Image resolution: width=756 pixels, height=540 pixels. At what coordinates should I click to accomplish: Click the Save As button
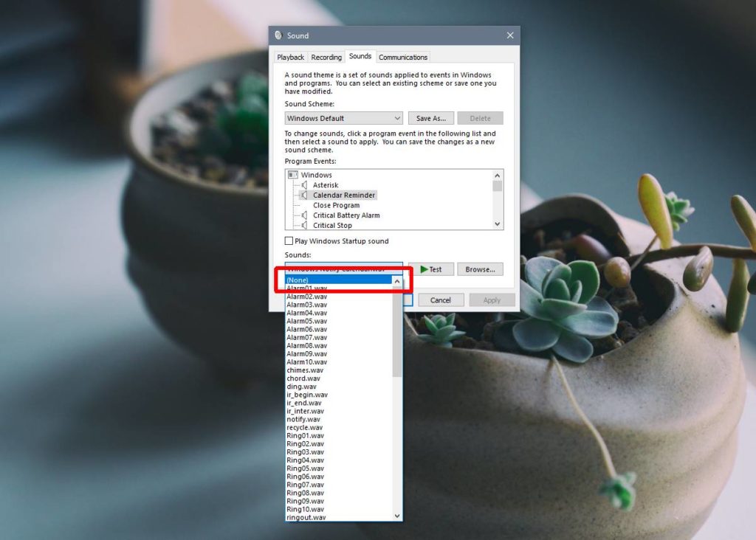(430, 118)
